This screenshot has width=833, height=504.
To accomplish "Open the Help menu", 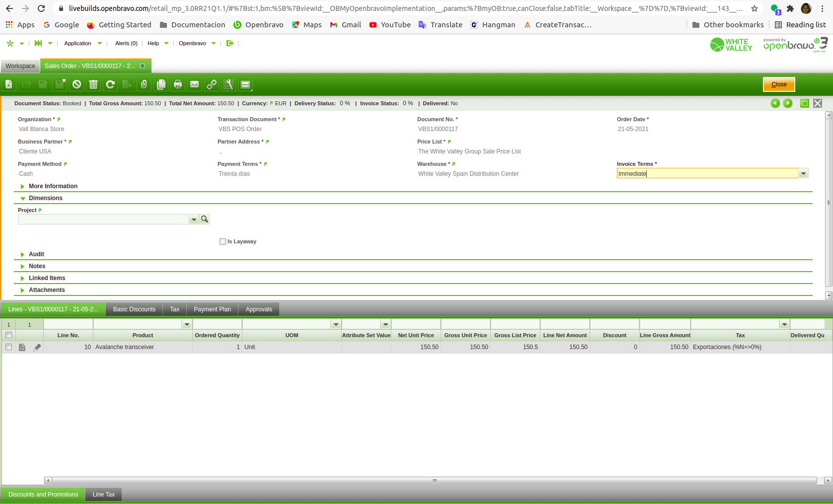I will pyautogui.click(x=158, y=43).
